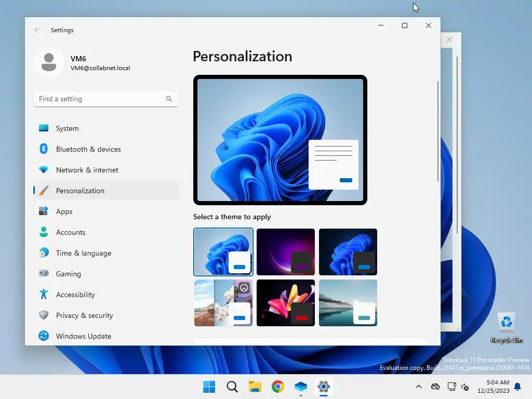Open the VM6 account profile picture
Image resolution: width=532 pixels, height=399 pixels.
(x=49, y=62)
